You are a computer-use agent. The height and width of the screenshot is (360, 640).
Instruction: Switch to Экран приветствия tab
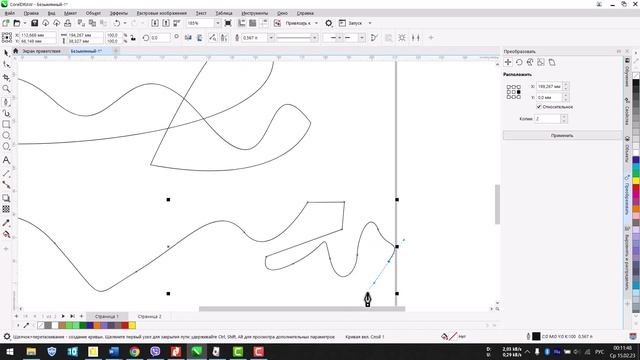point(41,51)
